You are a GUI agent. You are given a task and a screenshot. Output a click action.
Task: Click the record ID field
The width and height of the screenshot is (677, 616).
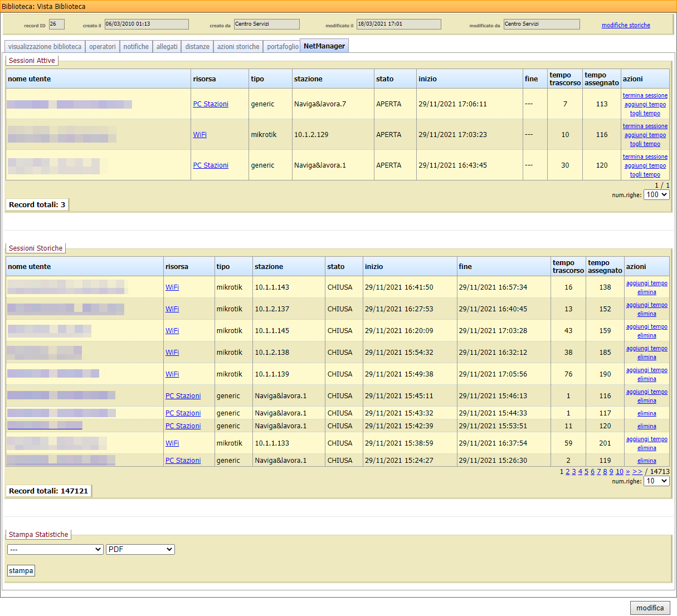tap(56, 24)
